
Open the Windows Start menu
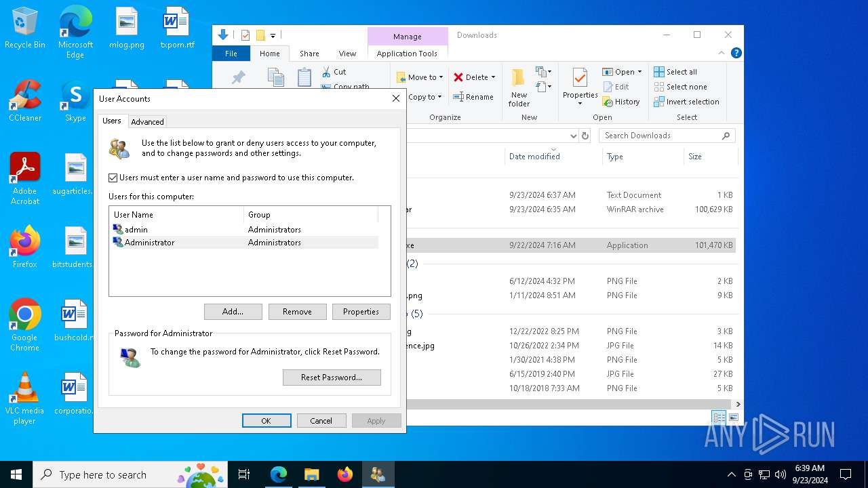pyautogui.click(x=16, y=474)
